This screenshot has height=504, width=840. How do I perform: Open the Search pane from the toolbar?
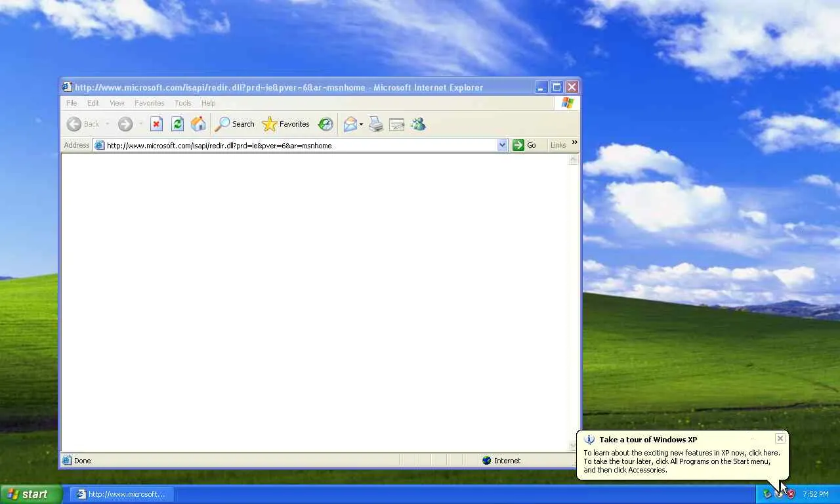pos(235,124)
